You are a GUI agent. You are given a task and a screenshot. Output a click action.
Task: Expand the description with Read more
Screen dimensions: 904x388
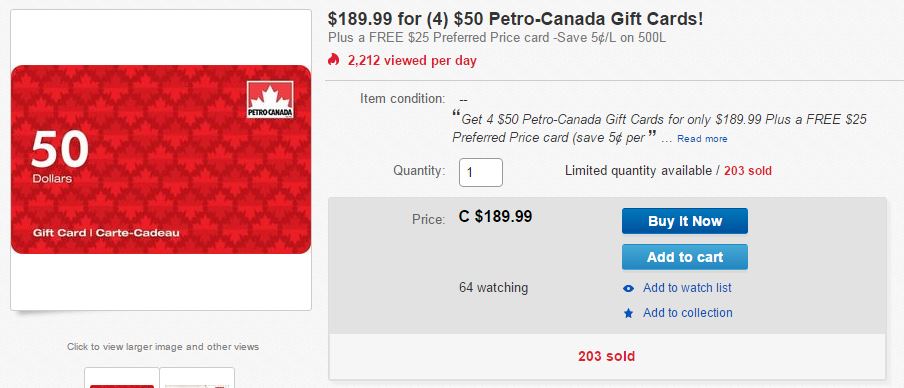702,139
